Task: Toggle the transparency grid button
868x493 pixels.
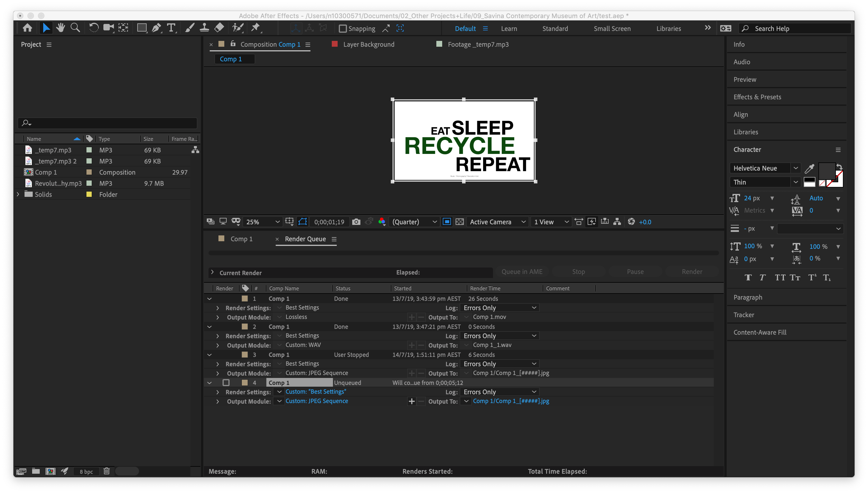Action: pos(459,222)
